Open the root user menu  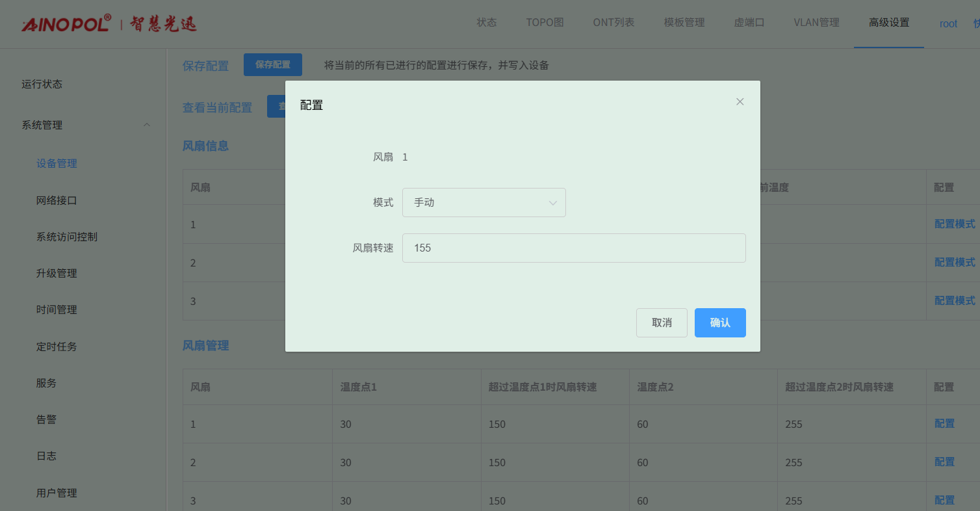point(948,23)
